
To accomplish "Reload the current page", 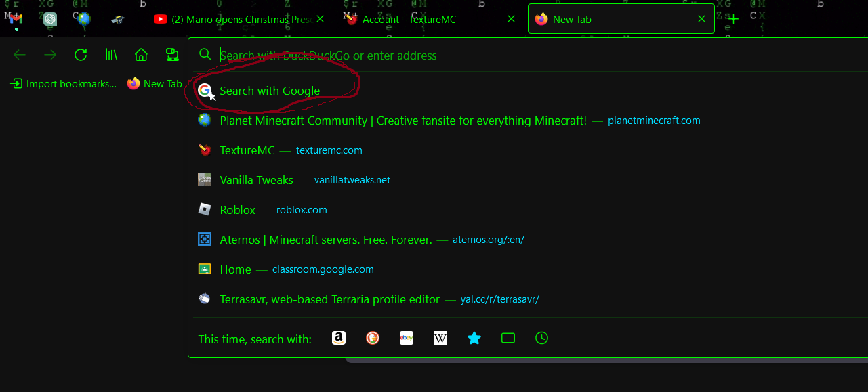I will click(81, 55).
